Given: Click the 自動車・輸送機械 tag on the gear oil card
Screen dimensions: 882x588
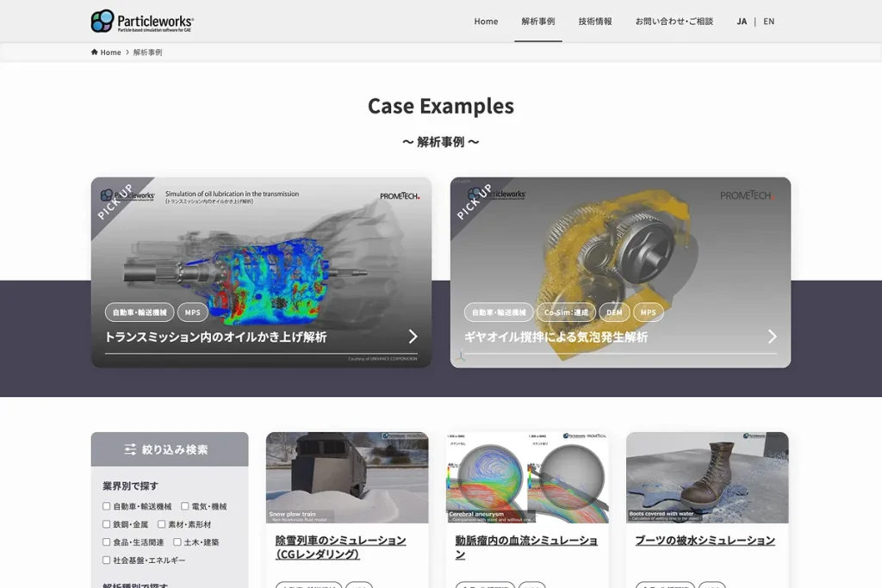Looking at the screenshot, I should pyautogui.click(x=499, y=313).
